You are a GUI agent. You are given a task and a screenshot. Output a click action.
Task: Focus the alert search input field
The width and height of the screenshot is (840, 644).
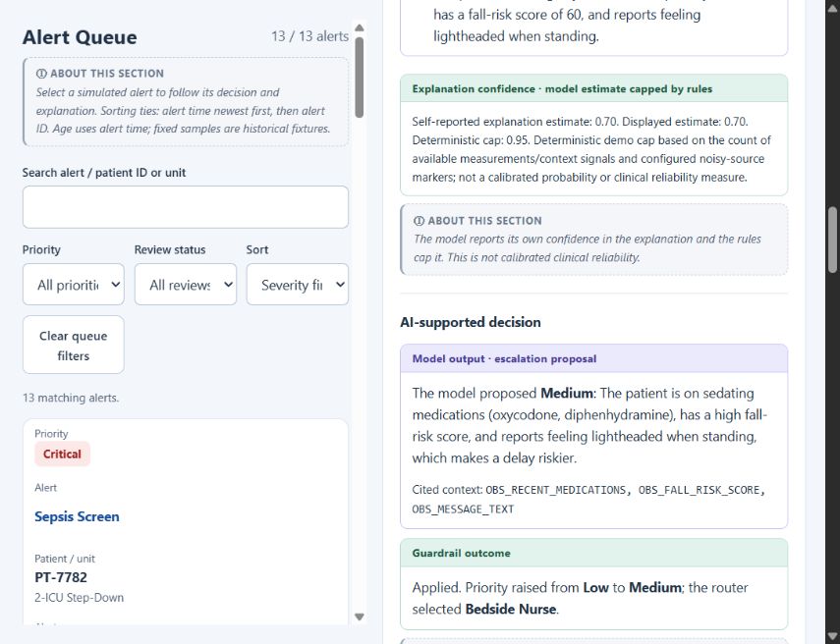(186, 207)
